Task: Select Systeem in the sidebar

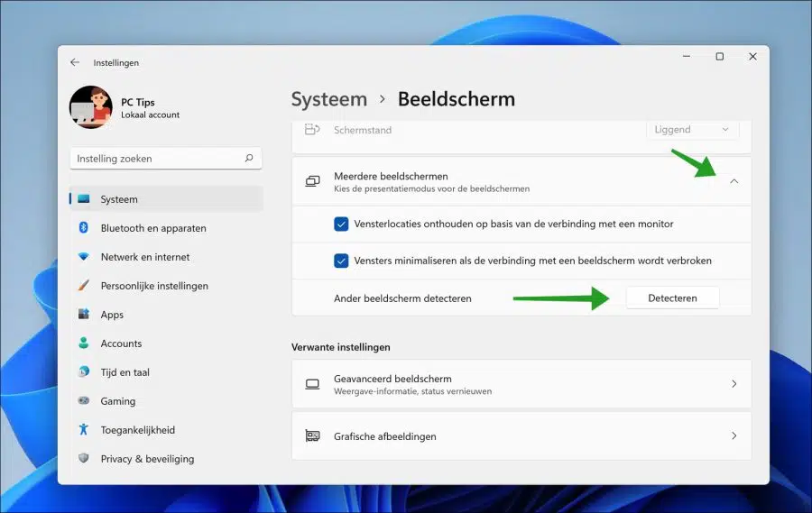Action: click(x=166, y=198)
